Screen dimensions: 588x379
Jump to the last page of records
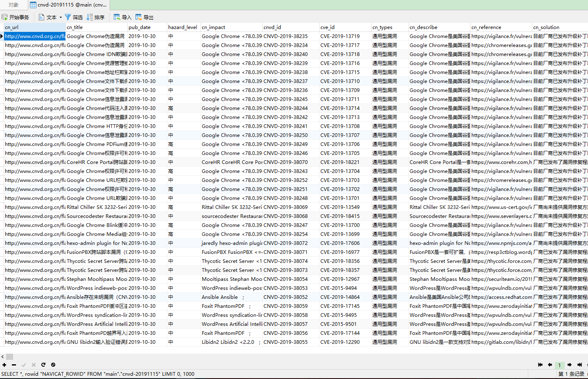coord(579,365)
